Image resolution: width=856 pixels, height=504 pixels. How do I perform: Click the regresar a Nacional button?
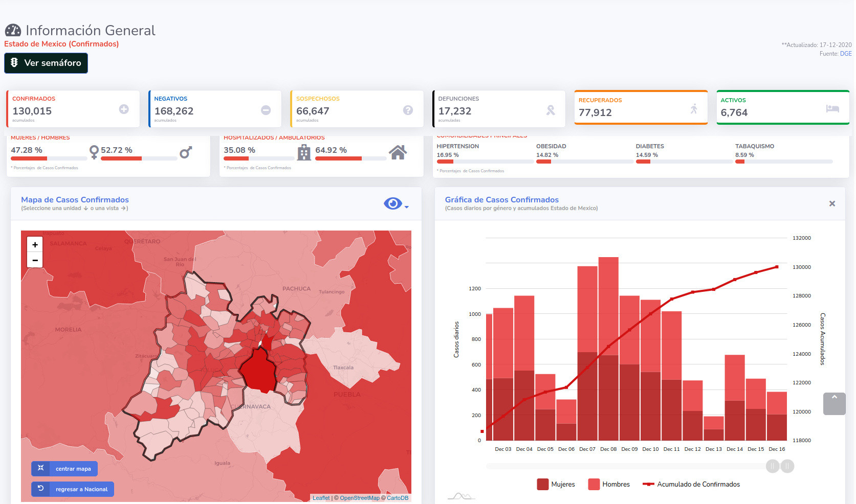73,489
